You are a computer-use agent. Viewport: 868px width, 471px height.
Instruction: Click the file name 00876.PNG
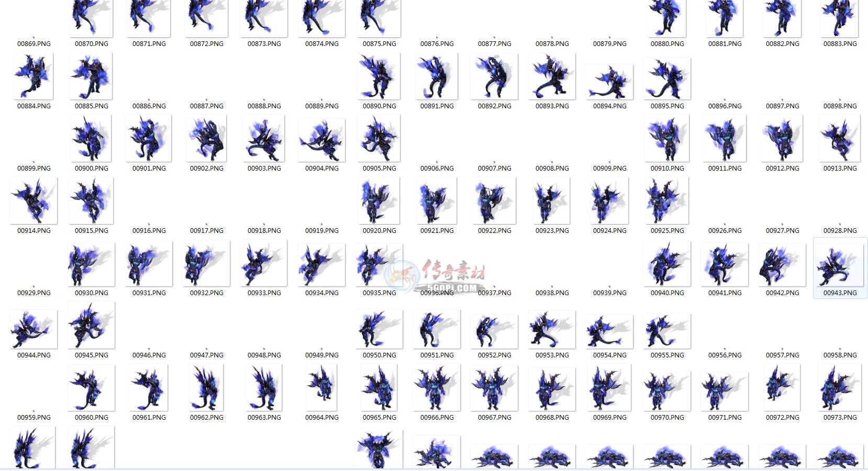coord(437,44)
